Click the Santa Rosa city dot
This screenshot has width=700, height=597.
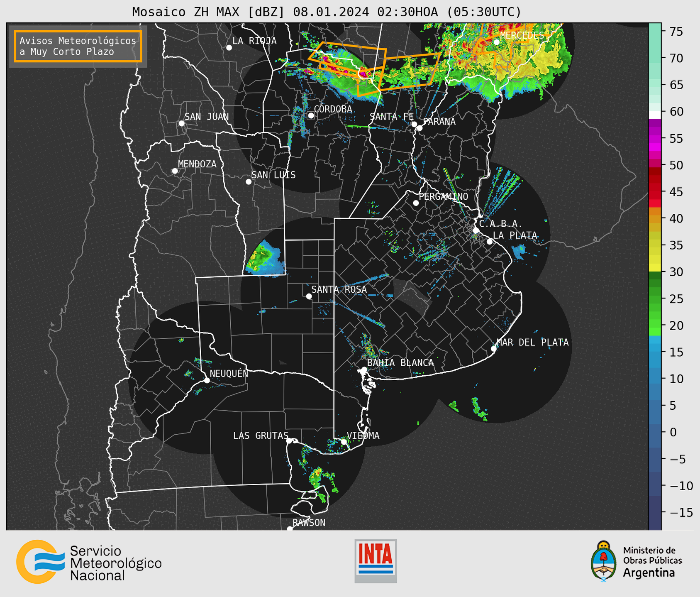pos(309,296)
